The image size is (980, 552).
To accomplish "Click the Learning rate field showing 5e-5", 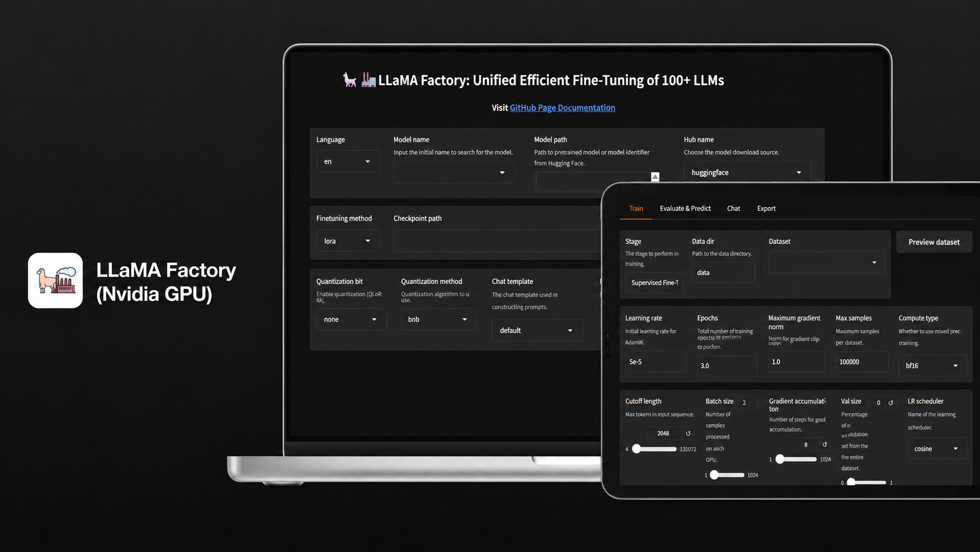I will coord(655,362).
